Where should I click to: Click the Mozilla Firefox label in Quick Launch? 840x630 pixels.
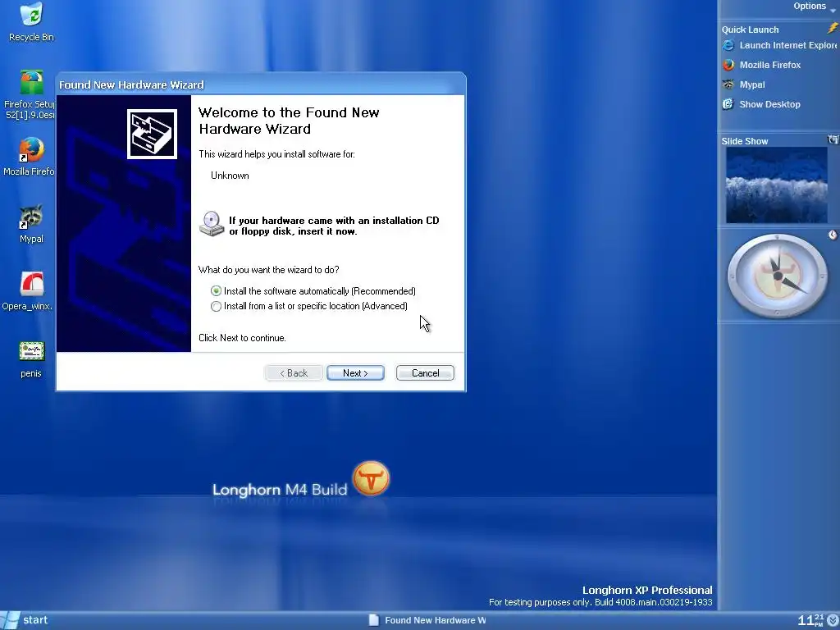click(769, 65)
